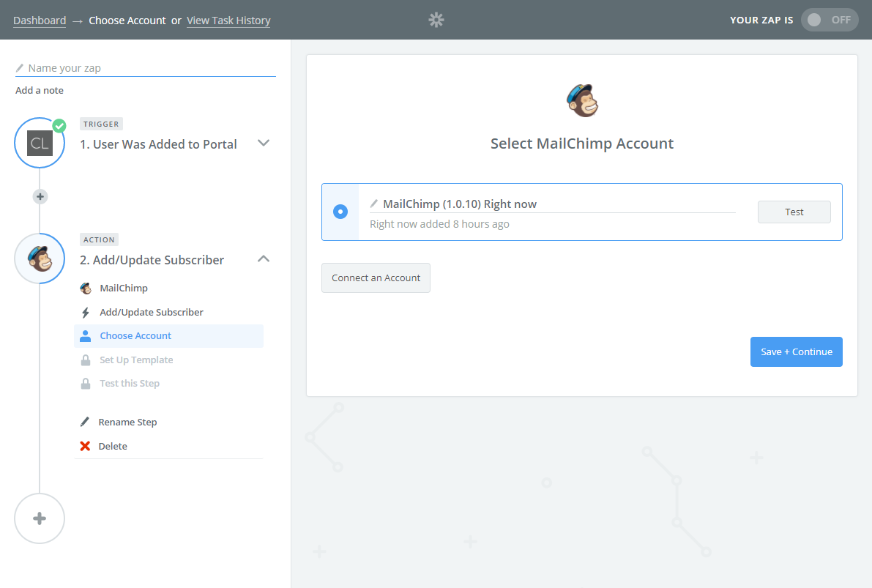The height and width of the screenshot is (588, 872).
Task: Click the Connect an Account button
Action: pyautogui.click(x=376, y=278)
